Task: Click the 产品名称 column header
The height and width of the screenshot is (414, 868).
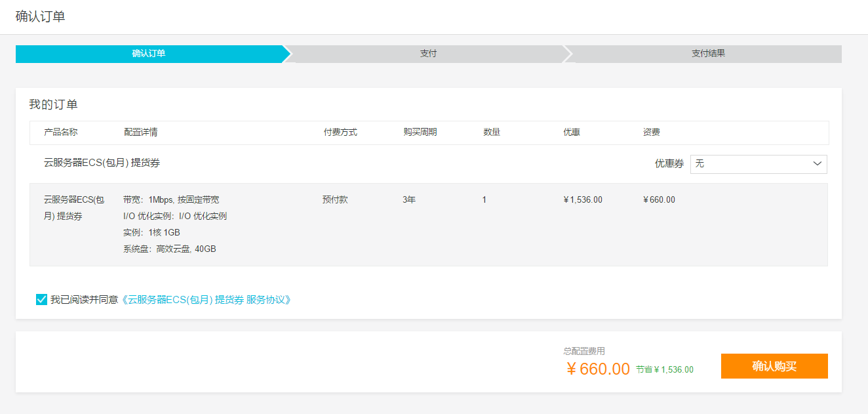Action: click(x=61, y=133)
